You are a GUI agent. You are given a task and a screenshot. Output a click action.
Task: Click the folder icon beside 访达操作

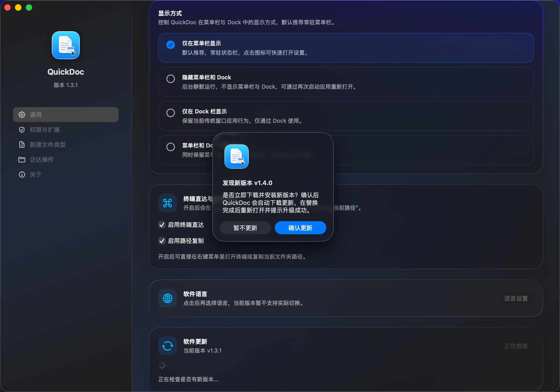coord(22,160)
